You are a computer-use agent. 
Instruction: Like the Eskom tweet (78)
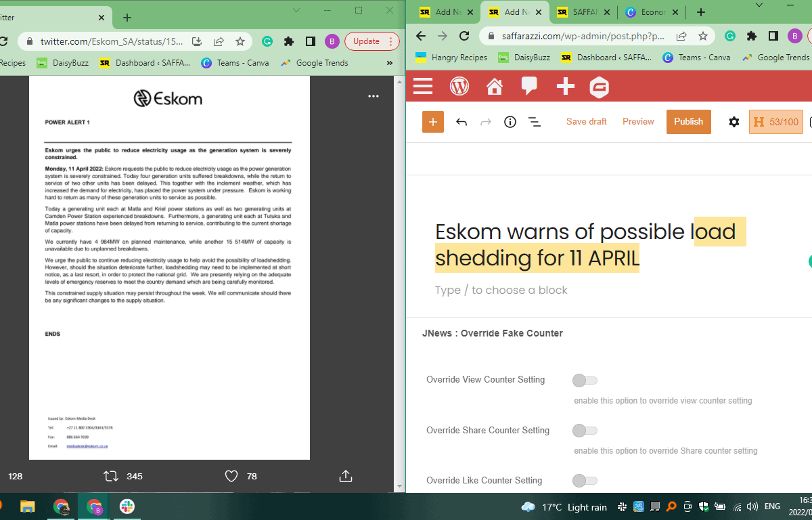pyautogui.click(x=241, y=477)
